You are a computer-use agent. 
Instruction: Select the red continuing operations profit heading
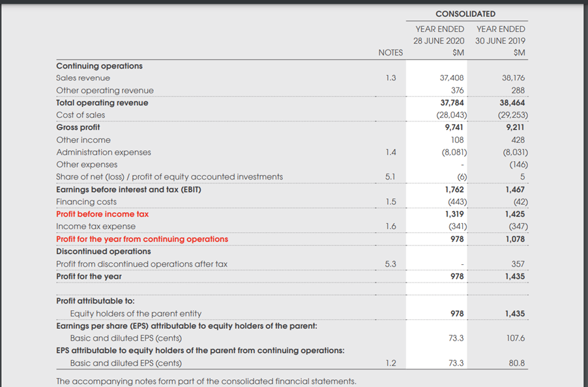tap(140, 238)
